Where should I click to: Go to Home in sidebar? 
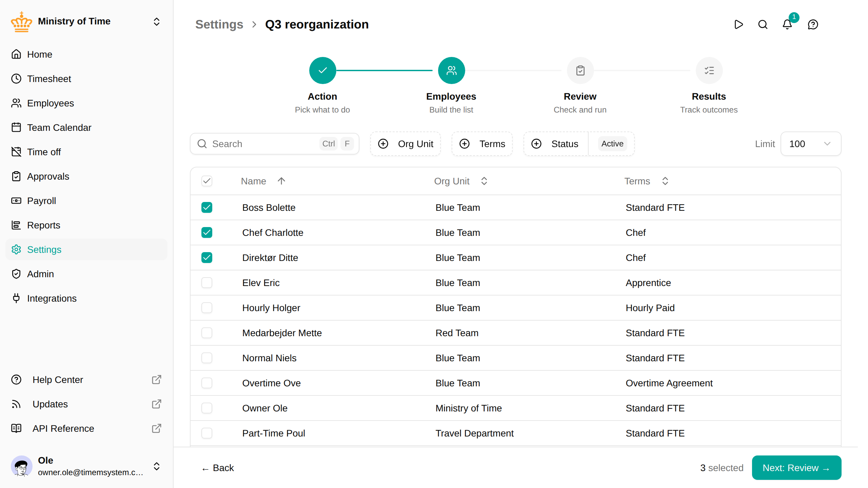(86, 54)
